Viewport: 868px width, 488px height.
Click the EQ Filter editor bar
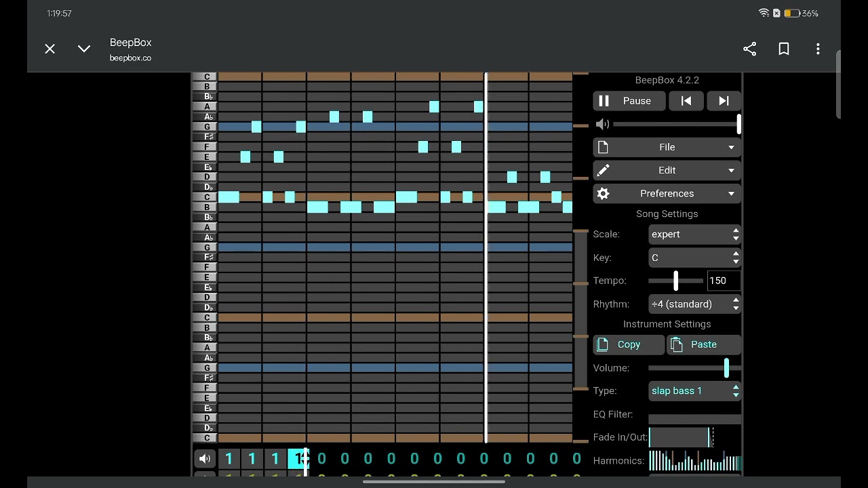pos(694,419)
